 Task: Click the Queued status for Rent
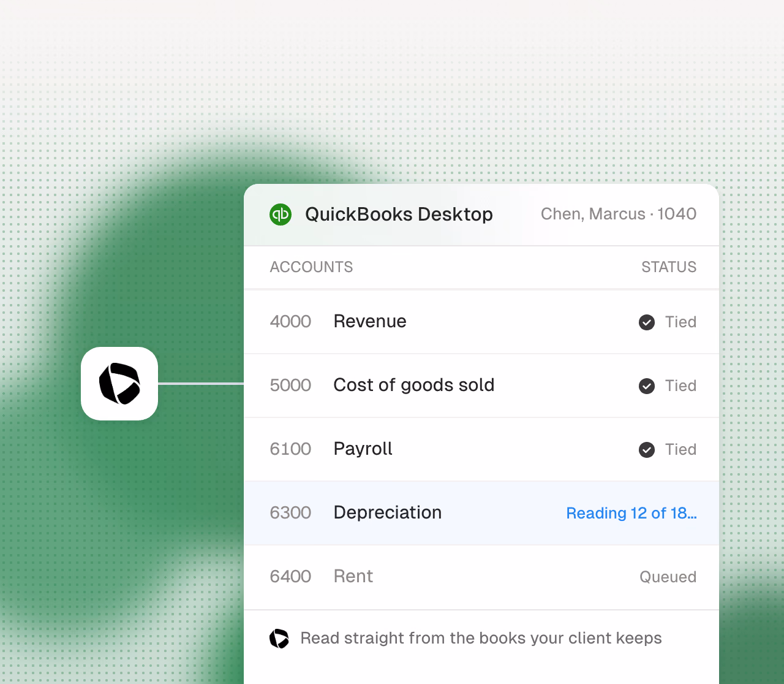pos(668,577)
